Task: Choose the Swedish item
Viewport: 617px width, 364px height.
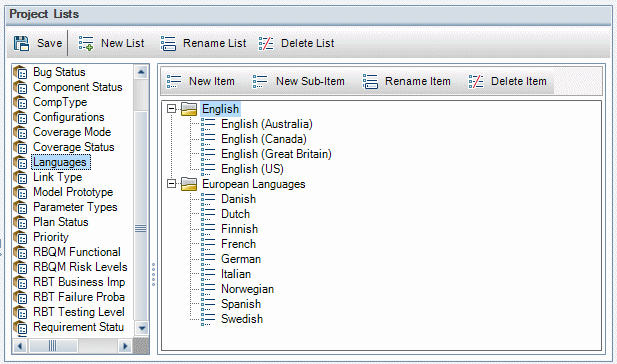Action: click(x=242, y=319)
